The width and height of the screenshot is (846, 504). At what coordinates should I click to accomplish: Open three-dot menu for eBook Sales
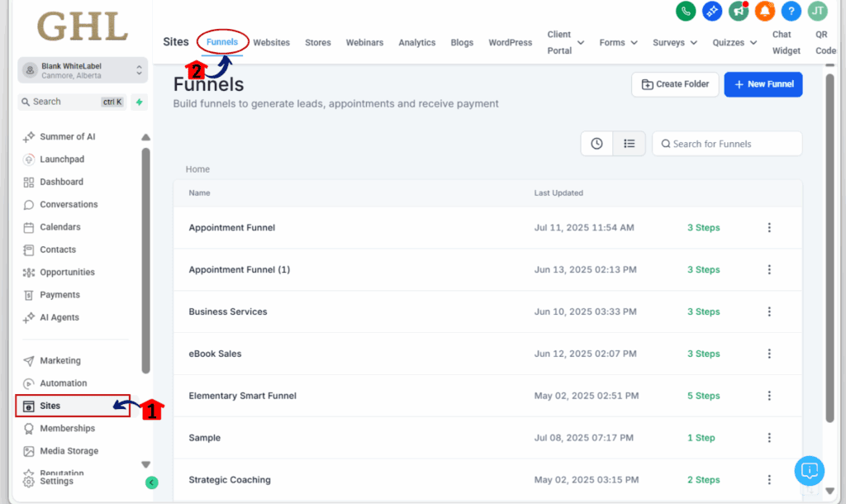(x=769, y=354)
